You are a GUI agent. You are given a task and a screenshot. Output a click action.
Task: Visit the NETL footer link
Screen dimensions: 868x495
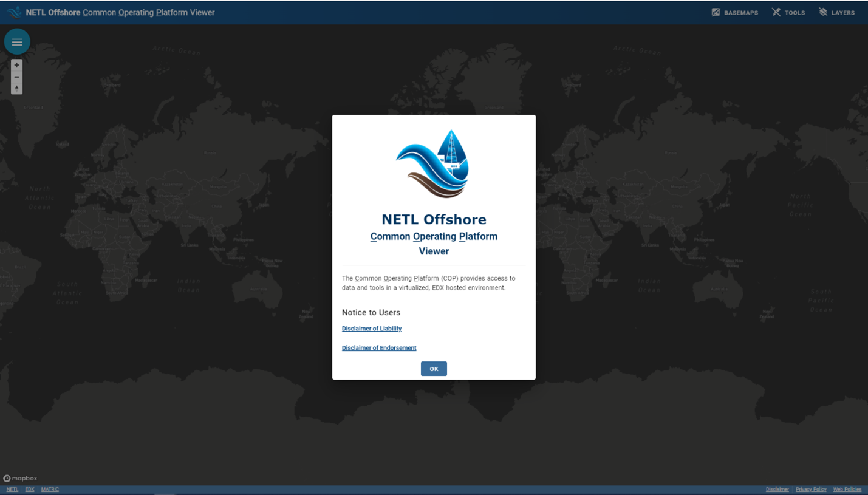(12, 490)
